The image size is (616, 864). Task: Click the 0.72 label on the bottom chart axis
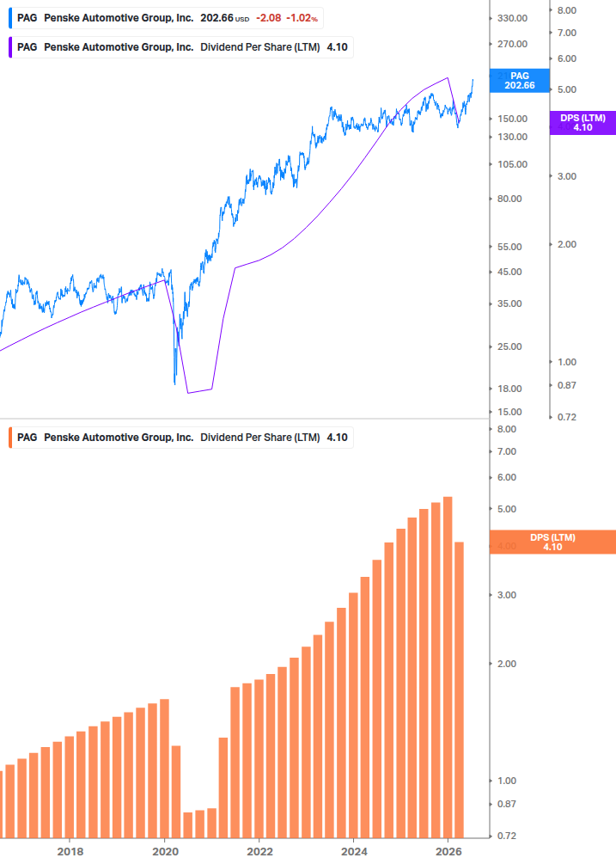(506, 836)
